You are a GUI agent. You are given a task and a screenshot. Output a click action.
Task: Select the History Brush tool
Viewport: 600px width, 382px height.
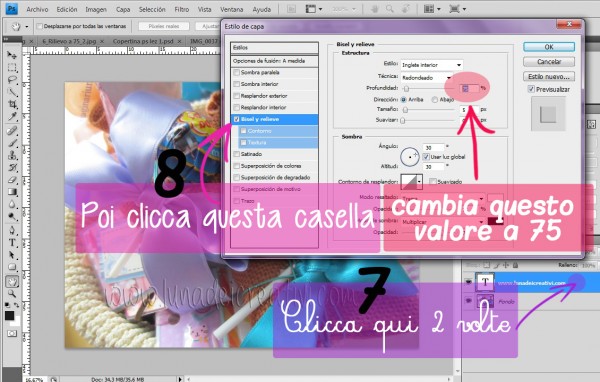click(12, 168)
